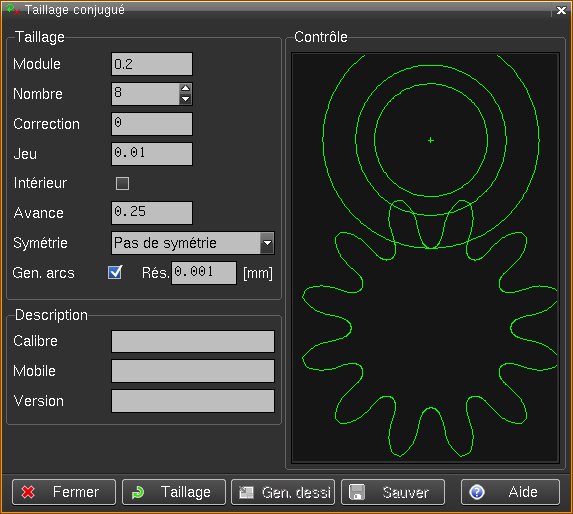Click the Mobile text field
The width and height of the screenshot is (573, 514).
coord(193,371)
